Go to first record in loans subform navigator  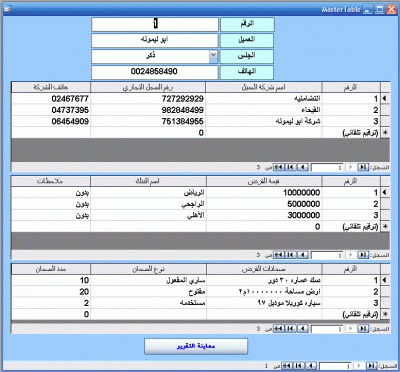[x=363, y=255]
